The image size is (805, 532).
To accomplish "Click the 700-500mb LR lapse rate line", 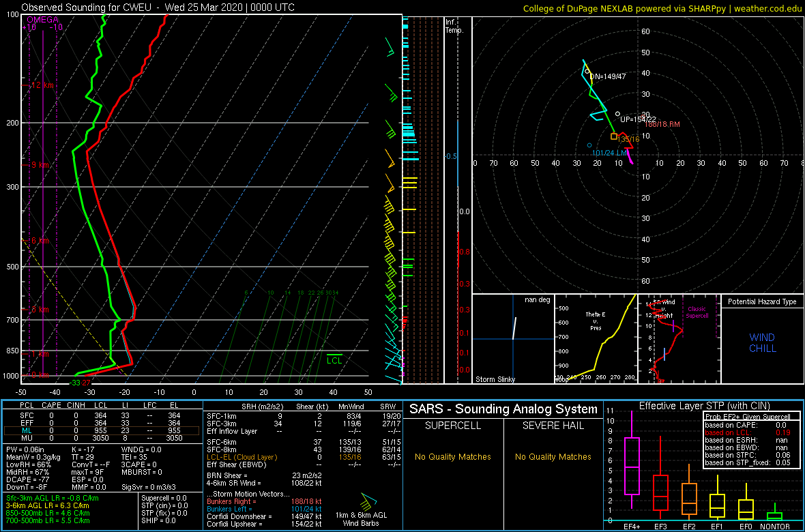I will 48,520.
